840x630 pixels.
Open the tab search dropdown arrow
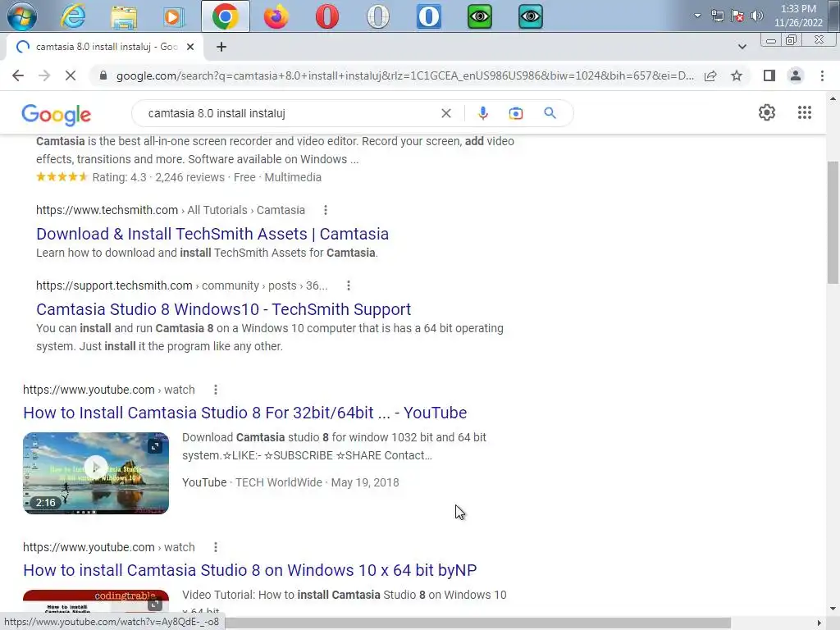(x=742, y=47)
